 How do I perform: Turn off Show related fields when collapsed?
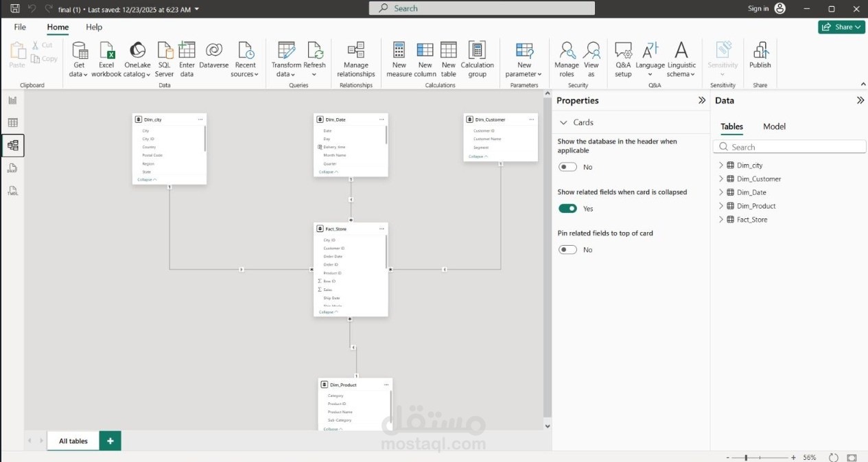[x=567, y=208]
